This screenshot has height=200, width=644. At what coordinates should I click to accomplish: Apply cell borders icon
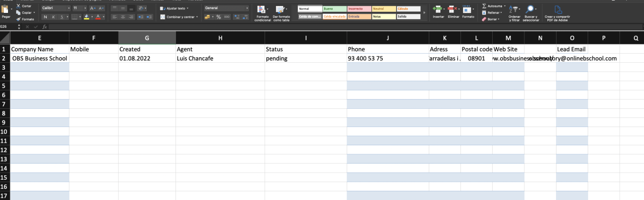(74, 17)
